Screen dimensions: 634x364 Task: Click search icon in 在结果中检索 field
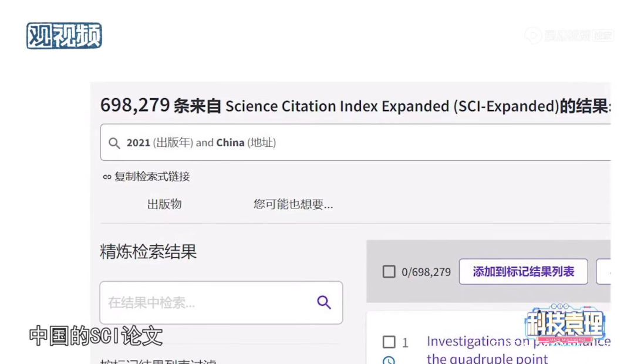(x=324, y=302)
